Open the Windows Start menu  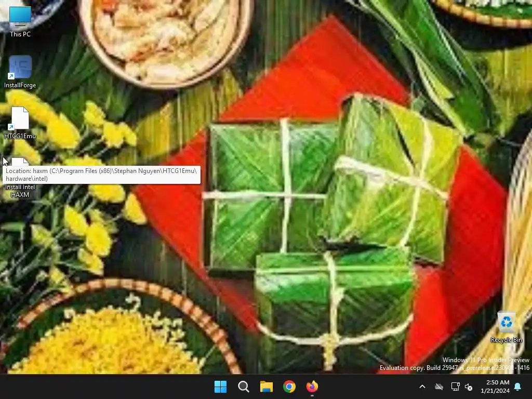tap(220, 387)
